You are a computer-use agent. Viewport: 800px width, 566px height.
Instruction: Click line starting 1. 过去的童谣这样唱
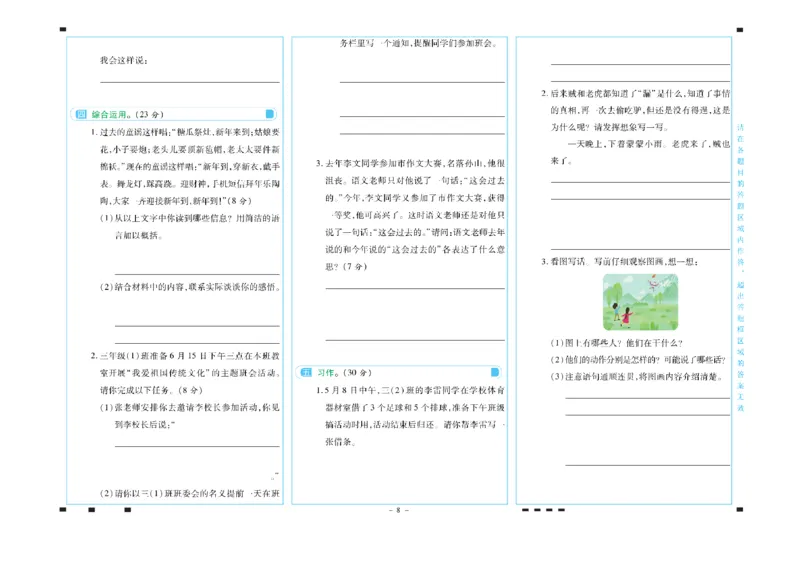pyautogui.click(x=185, y=132)
